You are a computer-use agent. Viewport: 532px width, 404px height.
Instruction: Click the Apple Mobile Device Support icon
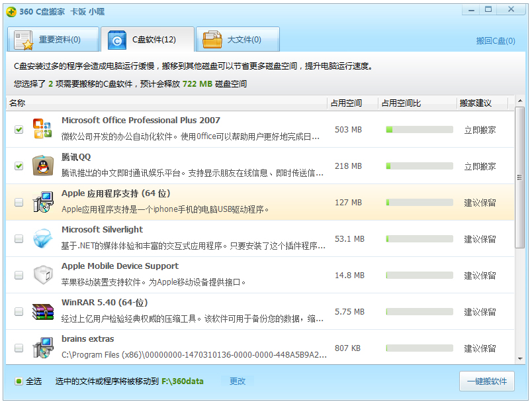pyautogui.click(x=42, y=275)
